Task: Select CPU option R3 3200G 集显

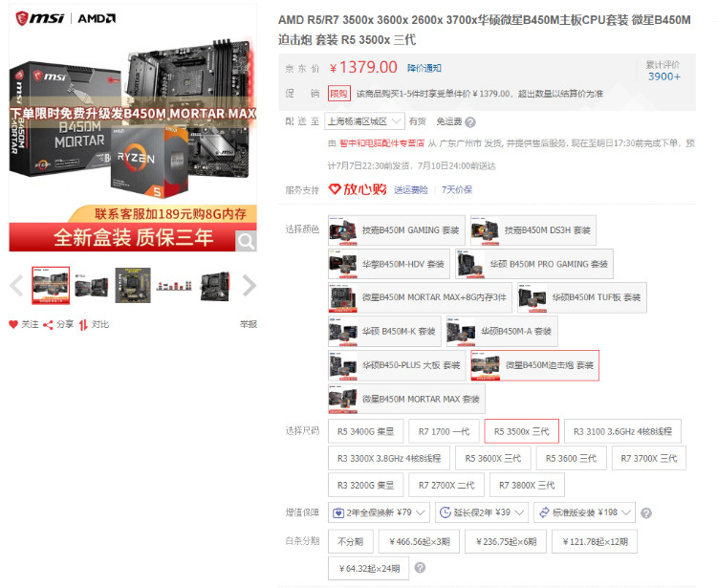Action: [x=366, y=485]
